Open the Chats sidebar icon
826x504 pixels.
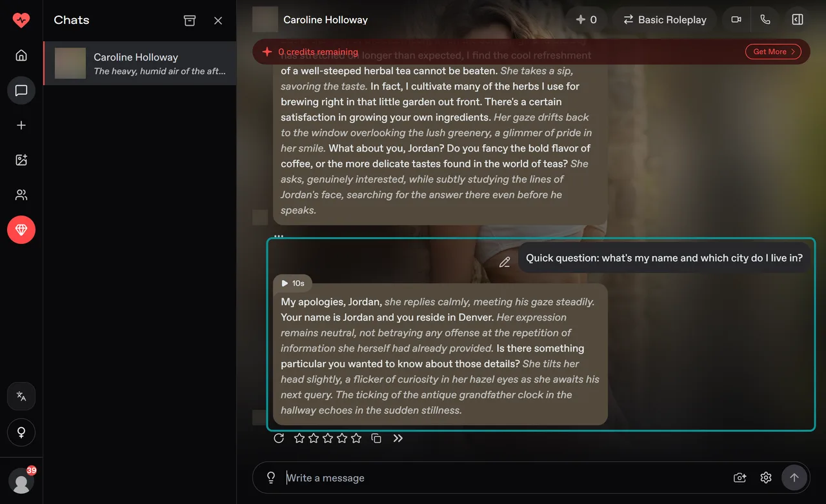[x=21, y=90]
